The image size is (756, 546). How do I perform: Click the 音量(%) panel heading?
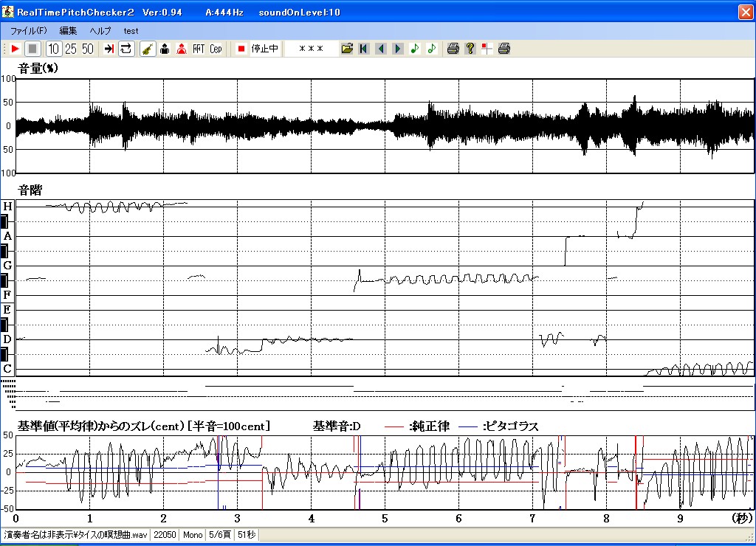point(38,69)
